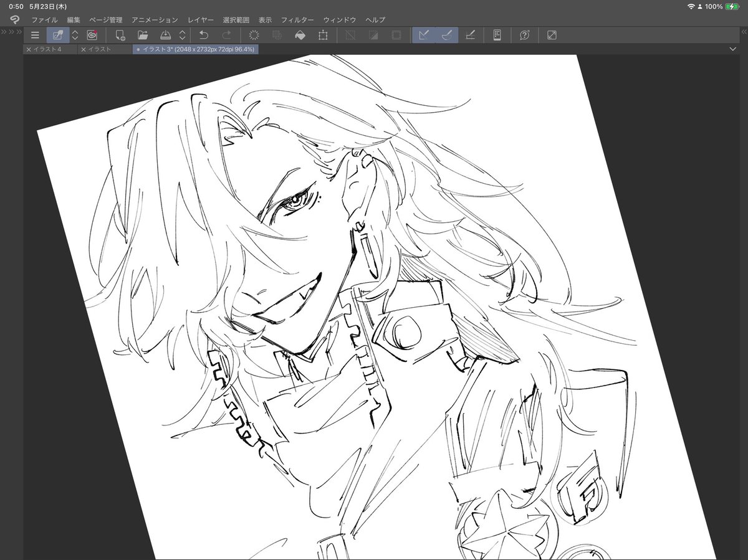
Task: Open the hamburger menu in command bar
Action: pos(35,35)
